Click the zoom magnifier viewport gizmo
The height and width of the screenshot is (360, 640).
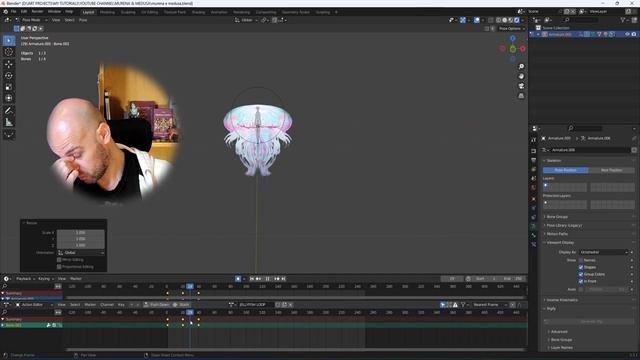click(521, 67)
